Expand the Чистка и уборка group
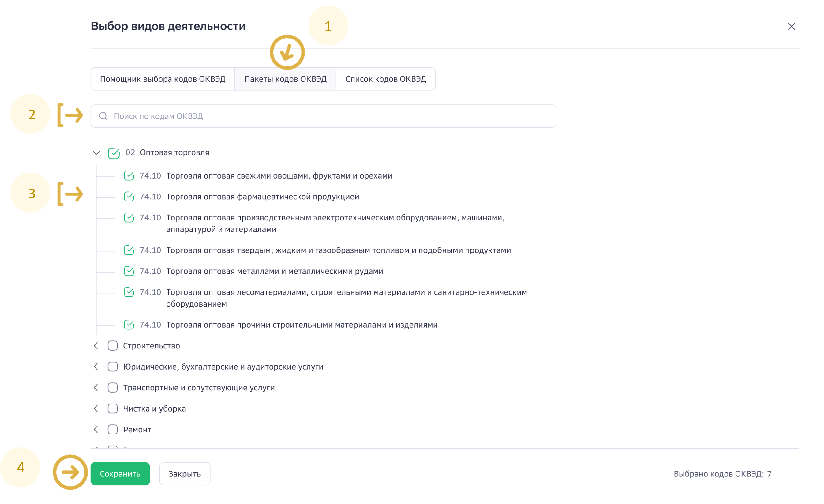The height and width of the screenshot is (504, 824). pos(96,408)
